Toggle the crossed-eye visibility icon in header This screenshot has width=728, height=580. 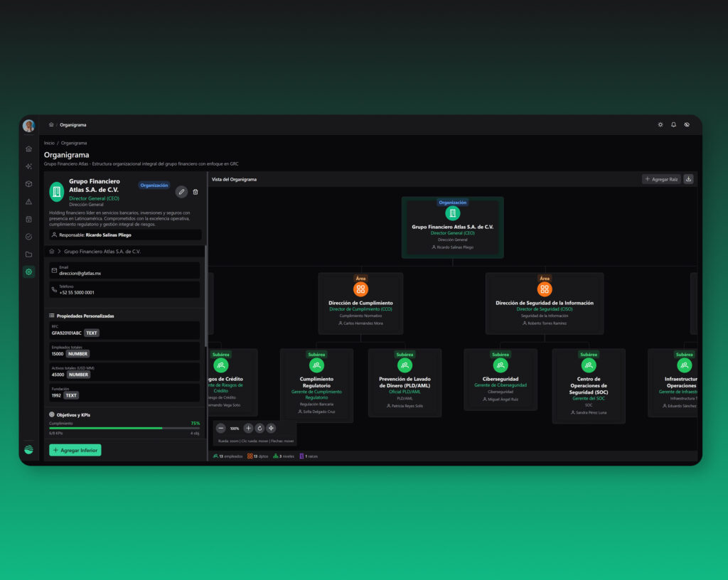(687, 125)
